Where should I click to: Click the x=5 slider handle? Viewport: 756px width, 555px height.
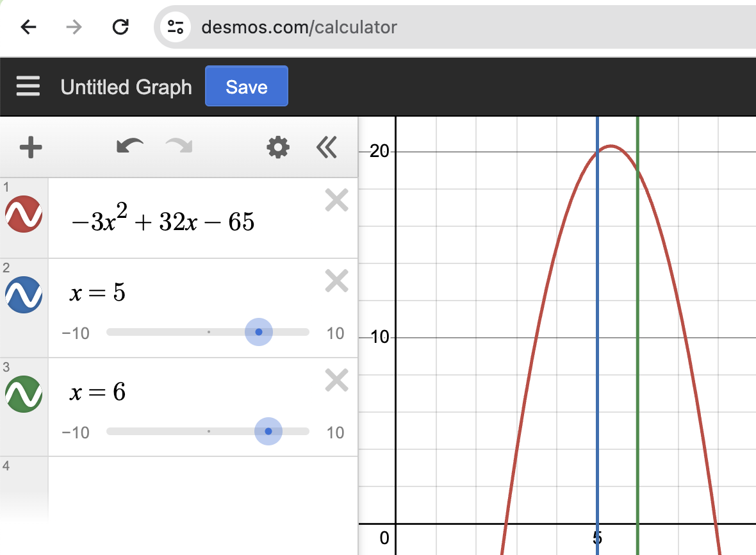258,332
